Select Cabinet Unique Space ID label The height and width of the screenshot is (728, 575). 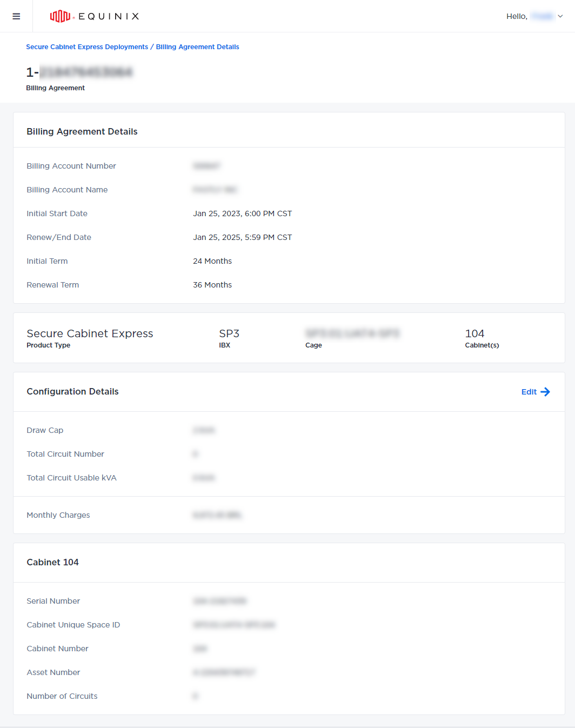click(x=73, y=625)
